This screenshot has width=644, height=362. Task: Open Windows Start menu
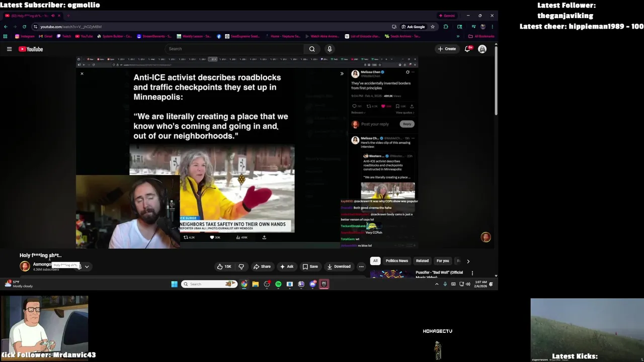point(174,284)
